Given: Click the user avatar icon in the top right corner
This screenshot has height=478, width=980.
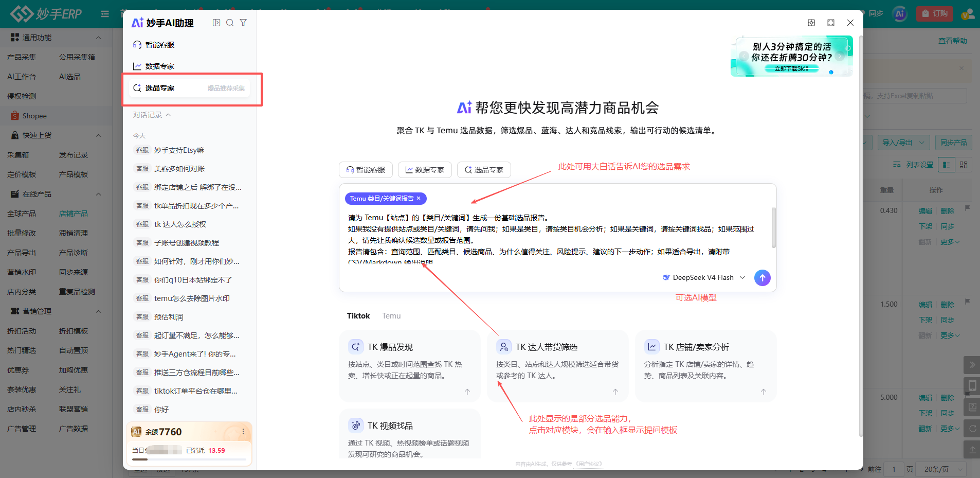Looking at the screenshot, I should pos(968,14).
